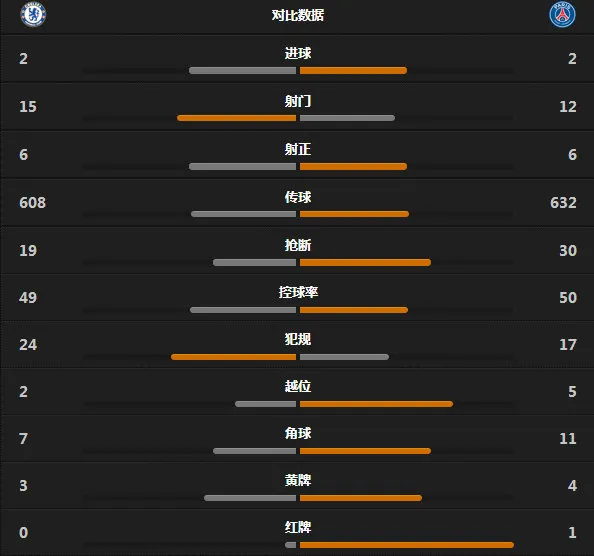This screenshot has width=594, height=556.
Task: Click the 角球 corners stat label
Action: (298, 433)
